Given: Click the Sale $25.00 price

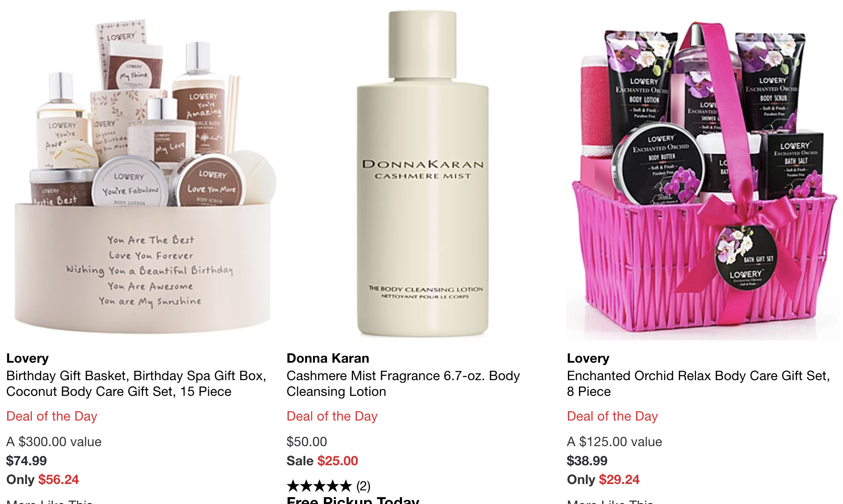Looking at the screenshot, I should click(322, 461).
